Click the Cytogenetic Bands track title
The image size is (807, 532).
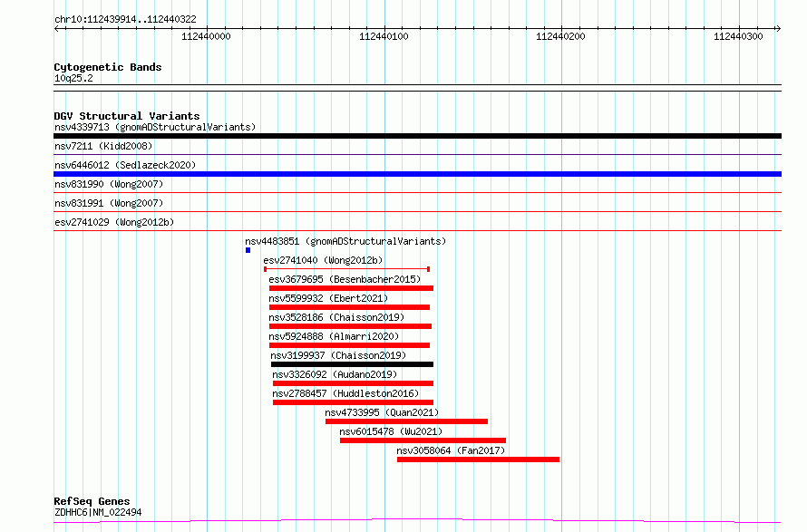(x=107, y=67)
